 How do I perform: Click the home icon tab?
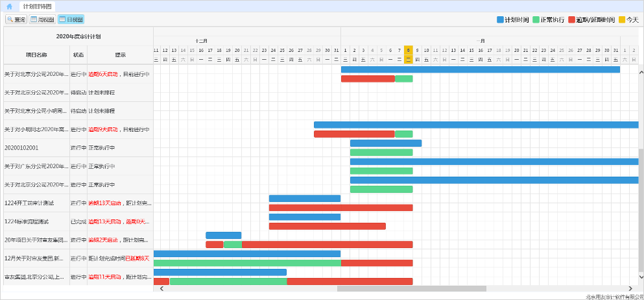tap(9, 6)
